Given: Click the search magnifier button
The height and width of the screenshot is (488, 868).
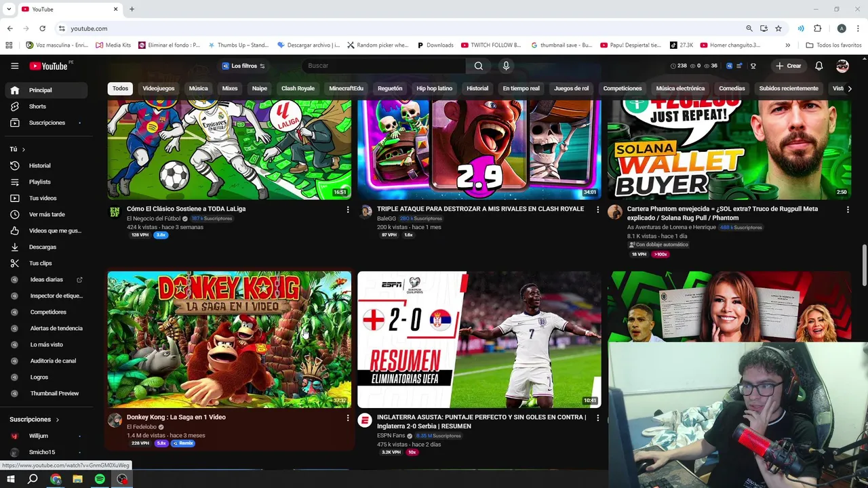Looking at the screenshot, I should [479, 66].
